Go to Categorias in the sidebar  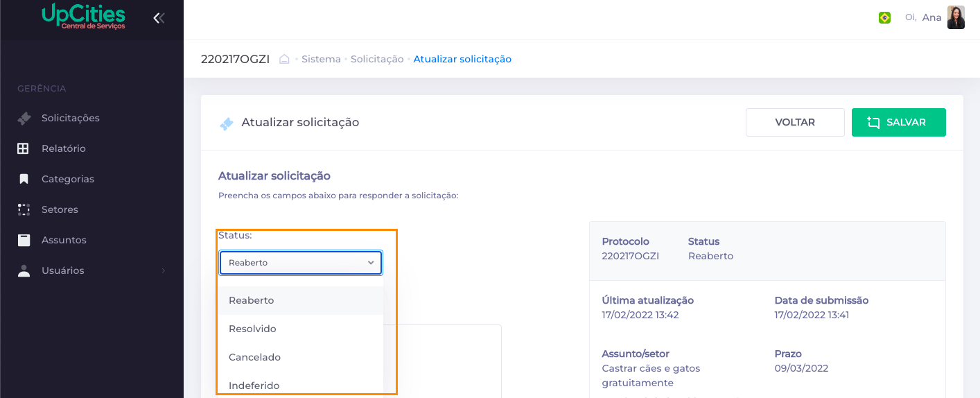[68, 179]
